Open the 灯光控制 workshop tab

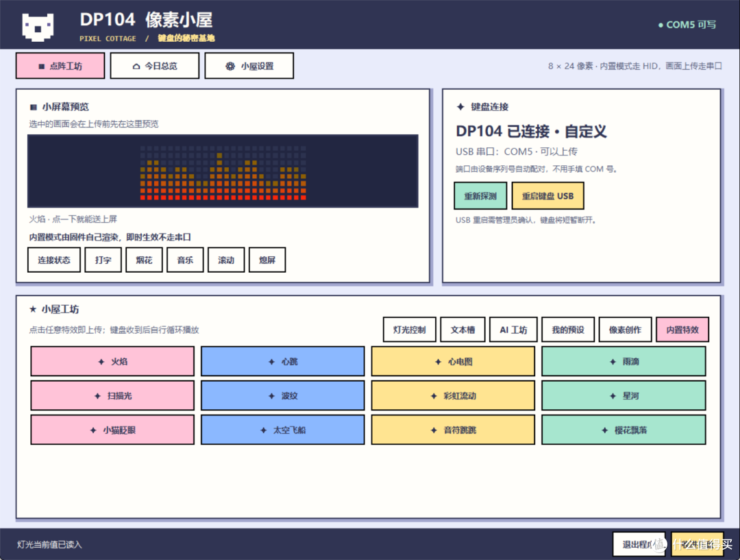(409, 330)
